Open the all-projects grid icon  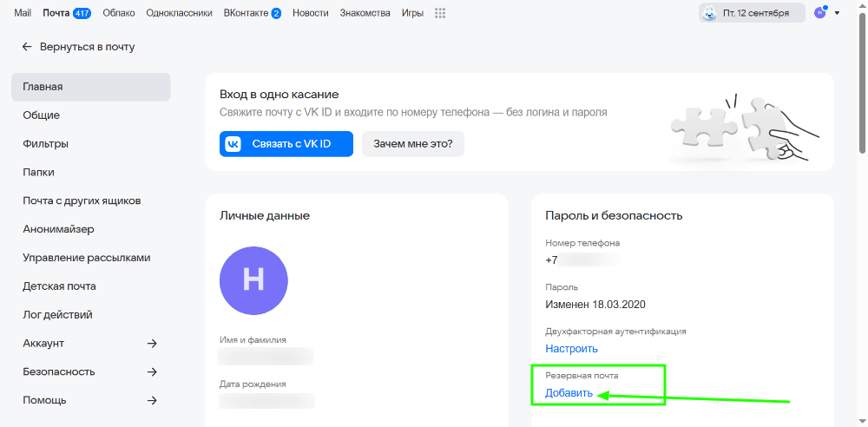(440, 13)
